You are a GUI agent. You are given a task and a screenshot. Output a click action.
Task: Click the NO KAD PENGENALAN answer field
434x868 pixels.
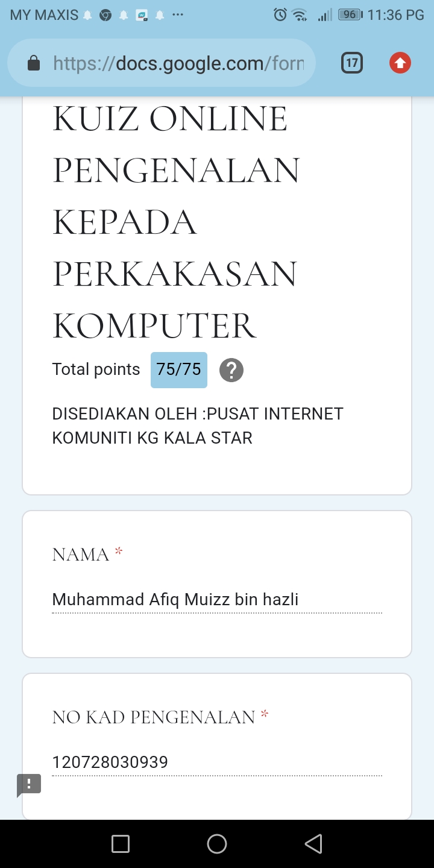coord(217,763)
